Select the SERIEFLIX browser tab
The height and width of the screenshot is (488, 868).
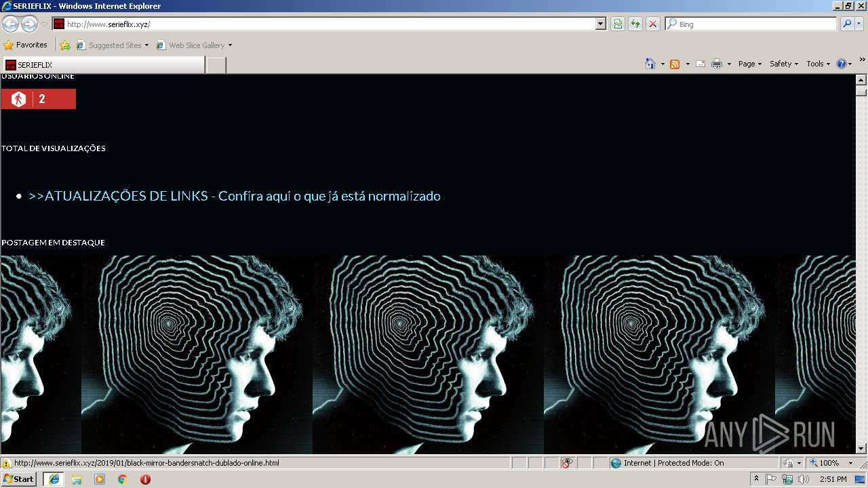click(x=103, y=65)
